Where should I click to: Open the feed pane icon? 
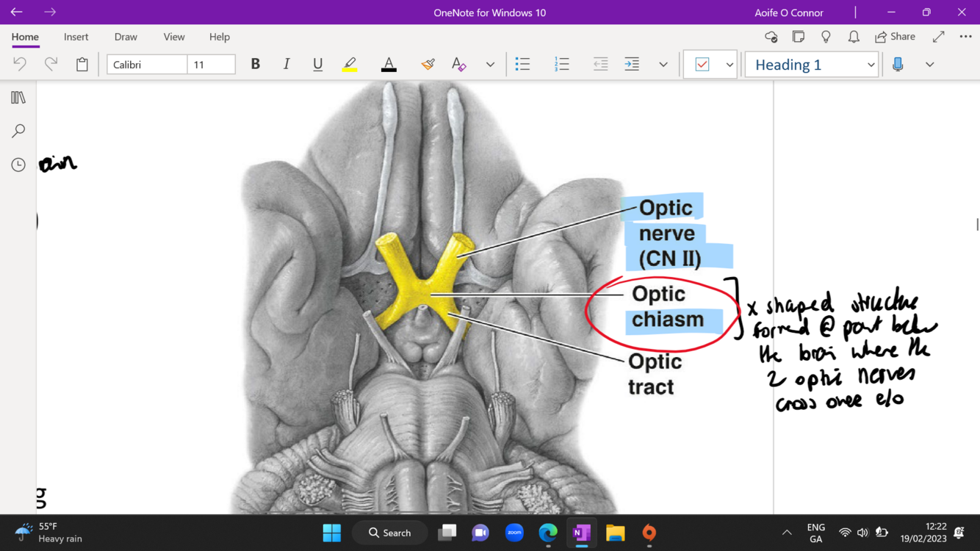[x=799, y=37]
